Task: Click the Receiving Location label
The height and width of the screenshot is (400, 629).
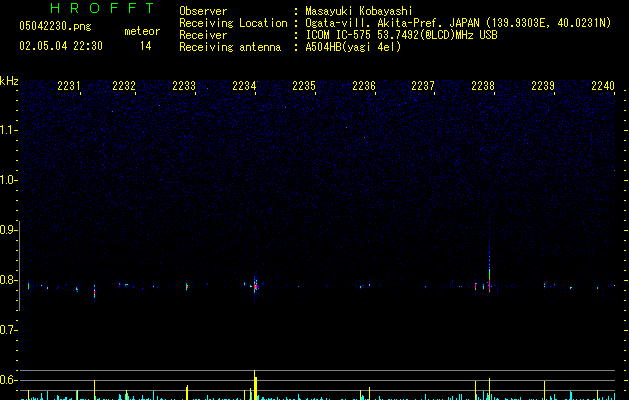Action: 233,23
